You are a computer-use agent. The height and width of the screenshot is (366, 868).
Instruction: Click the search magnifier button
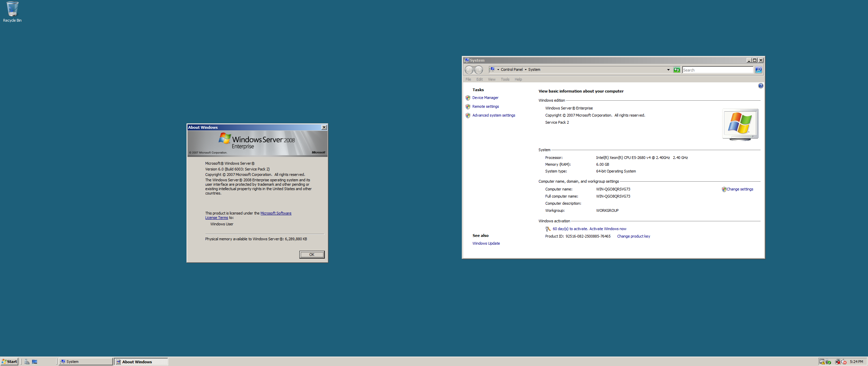758,70
